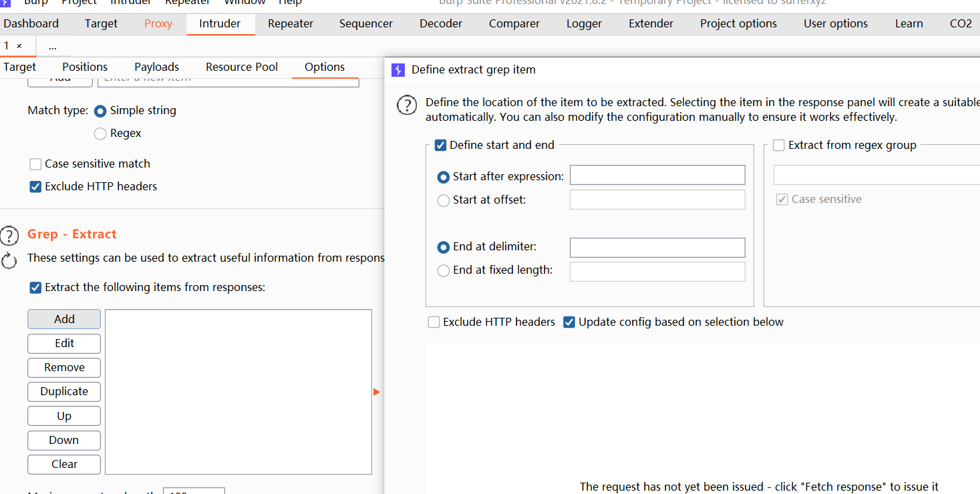Screen dimensions: 980x494
Task: Uncheck Exclude HTTP headers under match type
Action: click(36, 187)
